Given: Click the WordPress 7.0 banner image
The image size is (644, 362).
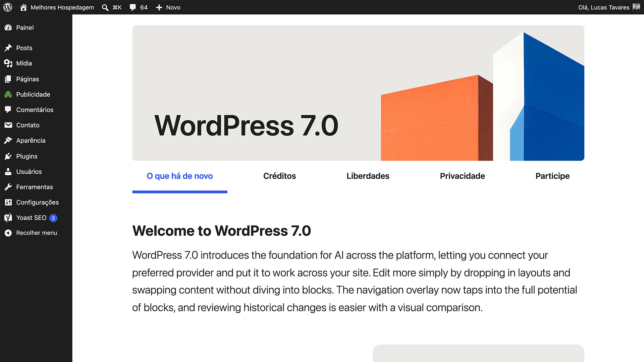Looking at the screenshot, I should (358, 93).
